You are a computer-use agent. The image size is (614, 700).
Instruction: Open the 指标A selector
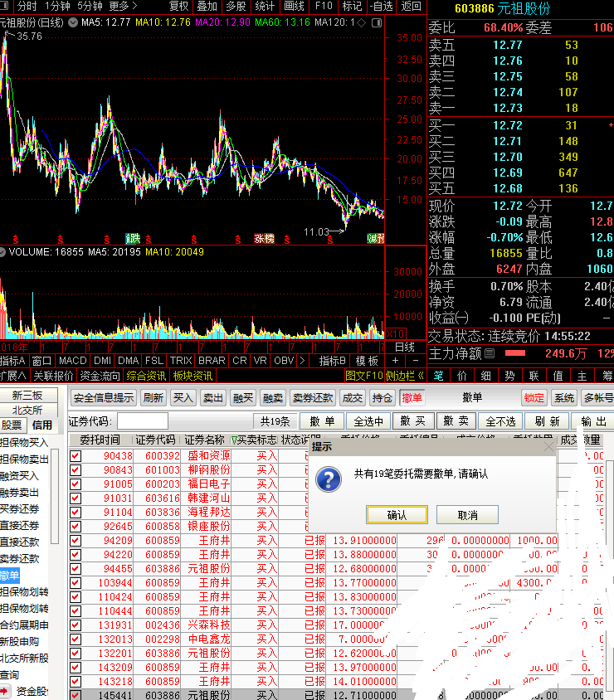pos(12,361)
